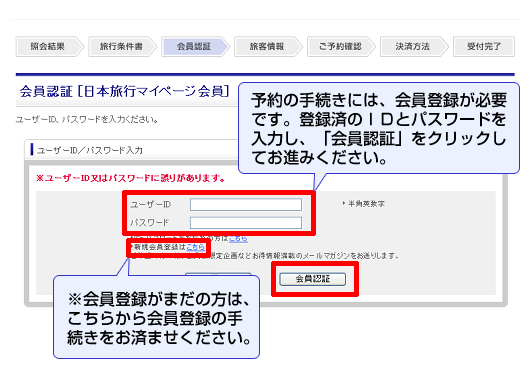Click the 受付完了 final step
This screenshot has height=377, width=530.
tap(484, 47)
